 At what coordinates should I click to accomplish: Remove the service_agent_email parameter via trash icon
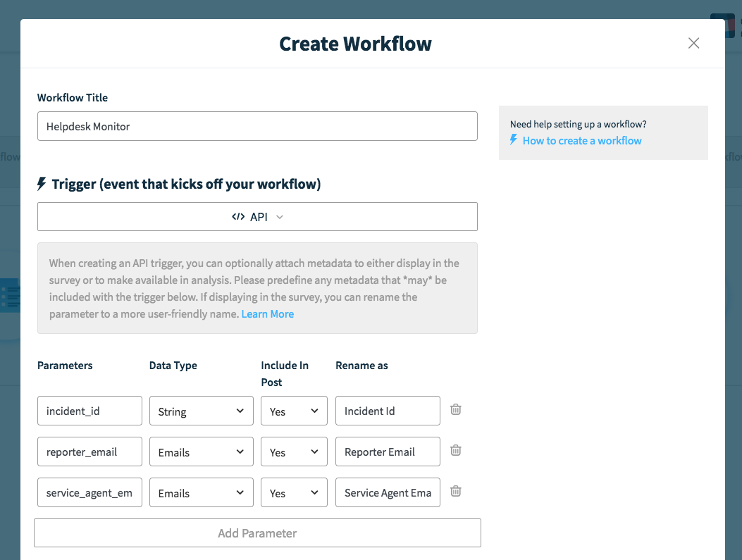[x=456, y=491]
